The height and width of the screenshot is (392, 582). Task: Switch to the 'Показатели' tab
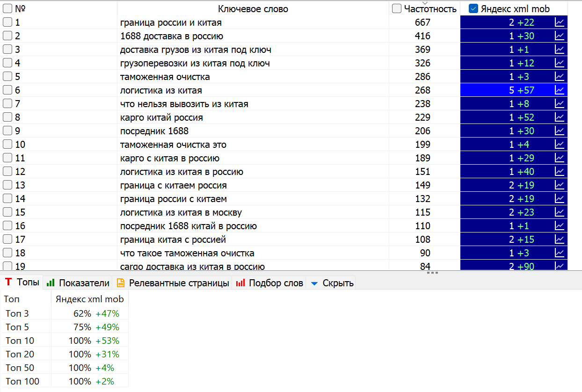click(x=78, y=283)
